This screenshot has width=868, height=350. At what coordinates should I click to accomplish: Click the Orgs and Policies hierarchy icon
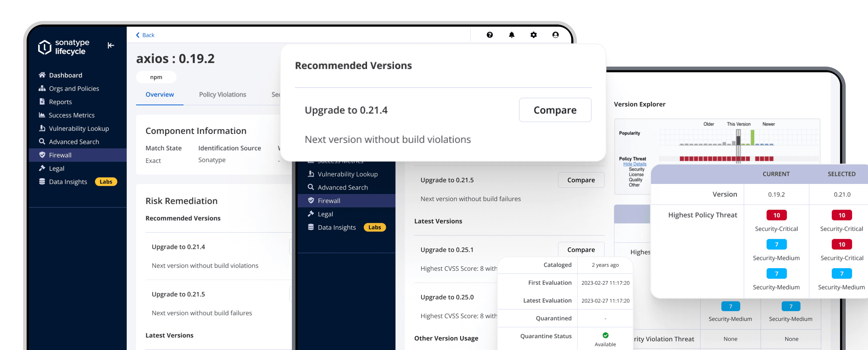click(x=42, y=88)
